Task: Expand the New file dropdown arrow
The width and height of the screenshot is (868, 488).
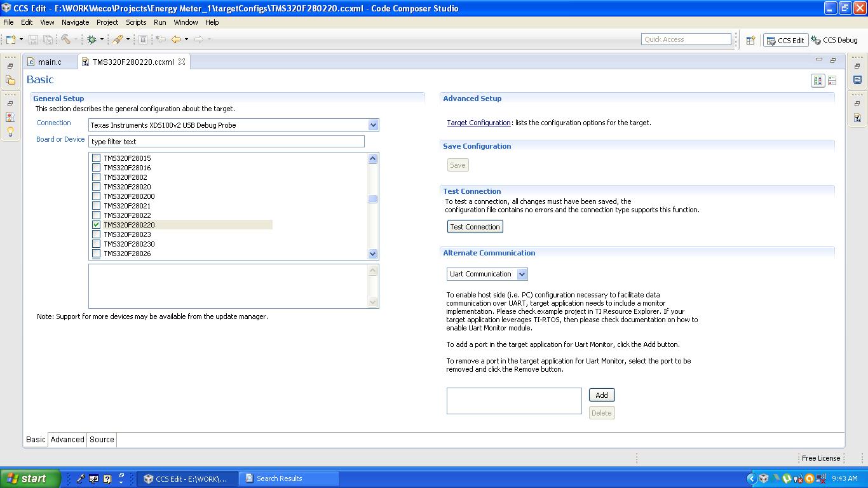Action: coord(21,39)
